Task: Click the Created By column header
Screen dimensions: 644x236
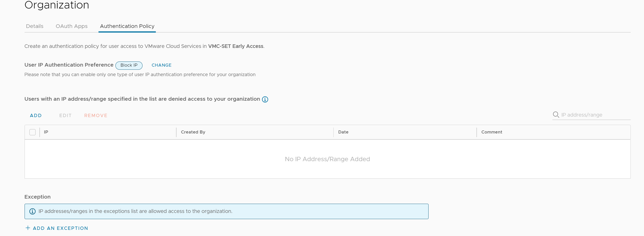Action: point(193,132)
